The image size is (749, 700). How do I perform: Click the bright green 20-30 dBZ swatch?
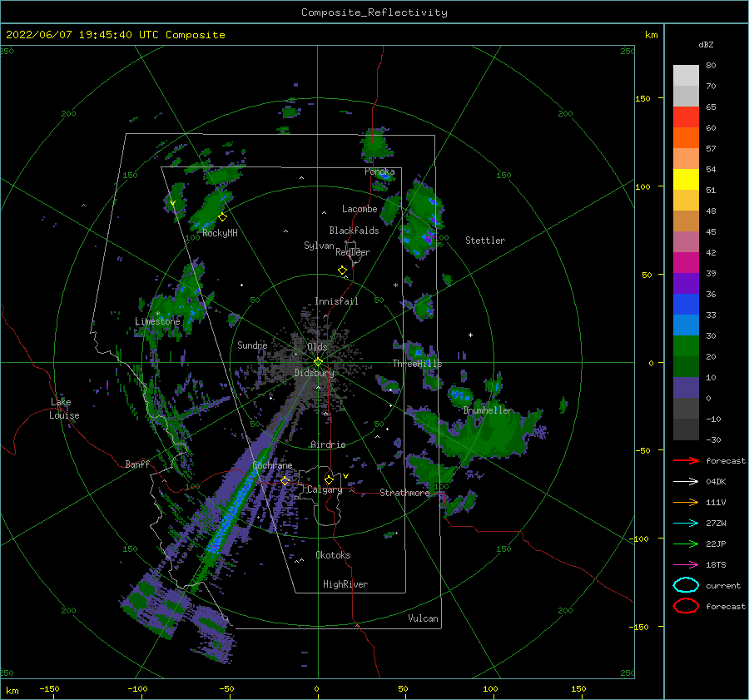click(x=686, y=345)
